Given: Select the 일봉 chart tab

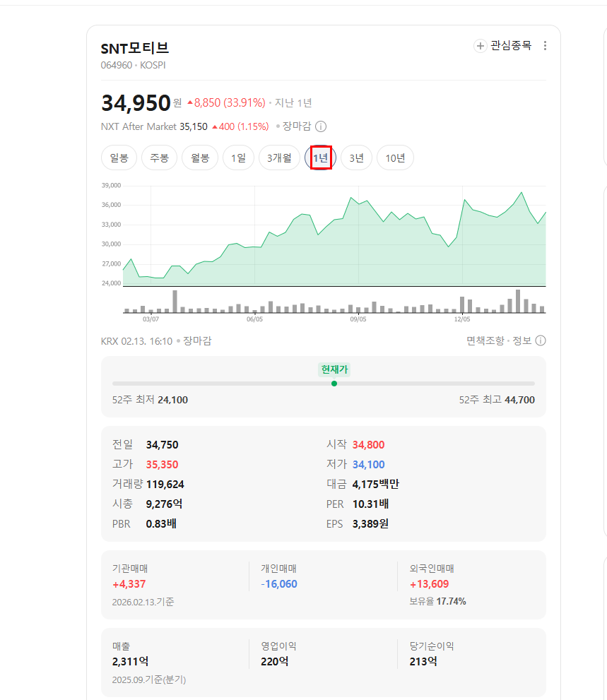Looking at the screenshot, I should point(119,158).
